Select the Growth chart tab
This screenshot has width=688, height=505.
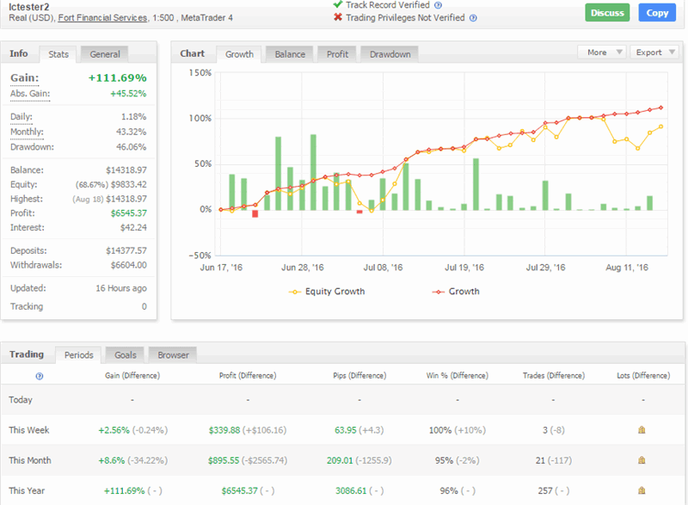tap(240, 54)
